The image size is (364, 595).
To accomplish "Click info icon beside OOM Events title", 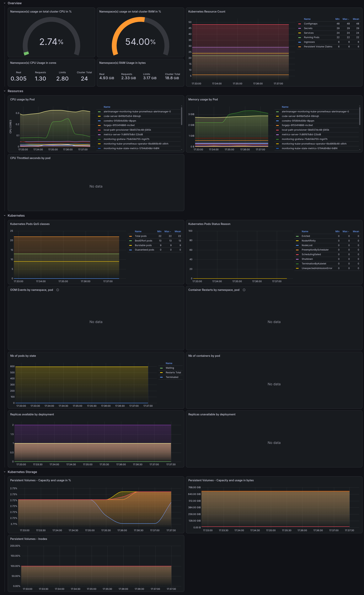I will click(x=58, y=290).
